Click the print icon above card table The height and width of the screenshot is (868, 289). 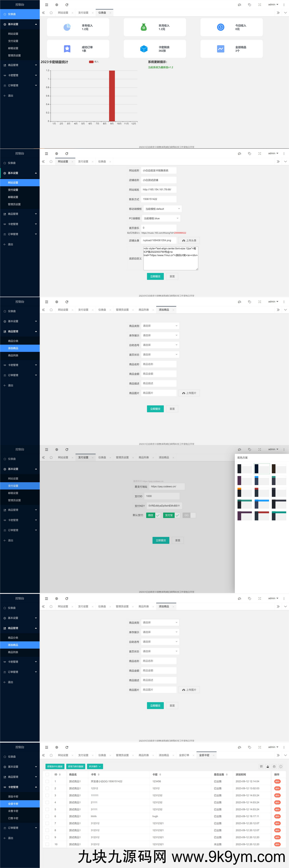tap(274, 766)
